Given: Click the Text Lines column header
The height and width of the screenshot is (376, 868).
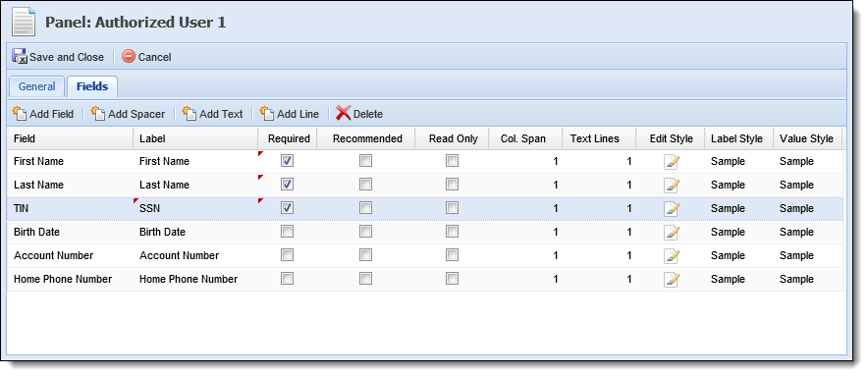Looking at the screenshot, I should click(599, 138).
